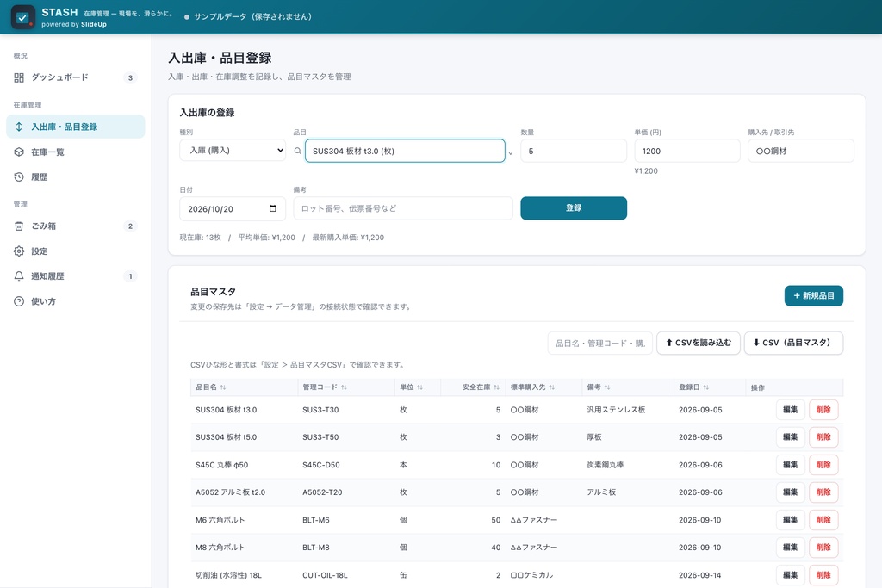Delete the 切削油 (水溶性) 18L row
882x588 pixels.
click(x=823, y=575)
